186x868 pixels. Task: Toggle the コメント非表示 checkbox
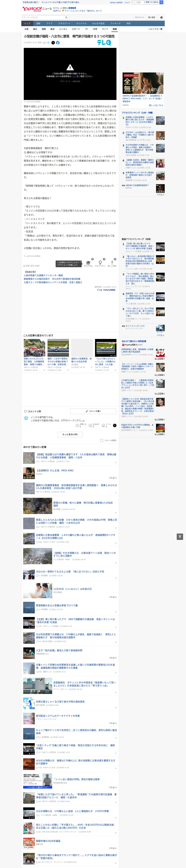pos(102,440)
